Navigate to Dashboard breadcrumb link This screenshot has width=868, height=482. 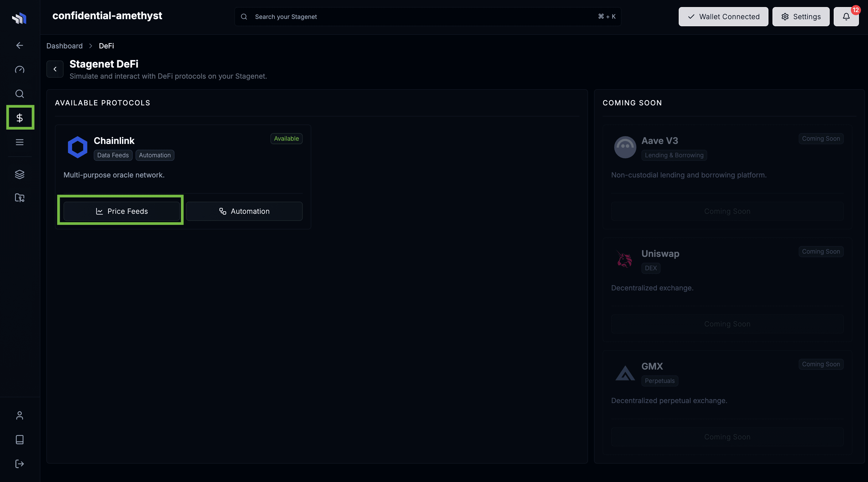(64, 46)
